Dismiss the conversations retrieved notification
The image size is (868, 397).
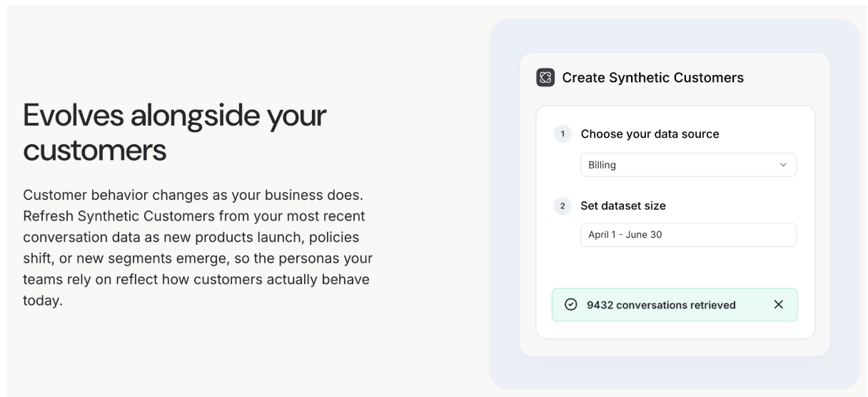pyautogui.click(x=779, y=305)
